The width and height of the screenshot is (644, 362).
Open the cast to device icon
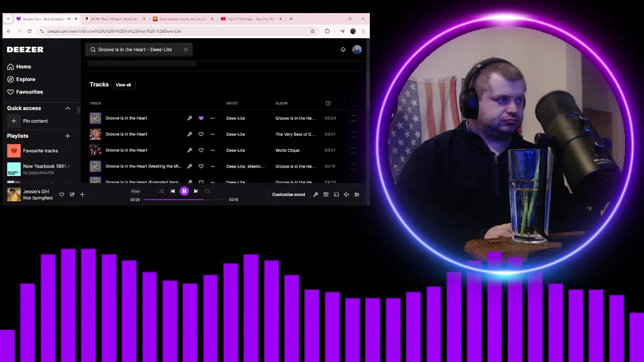[x=336, y=195]
